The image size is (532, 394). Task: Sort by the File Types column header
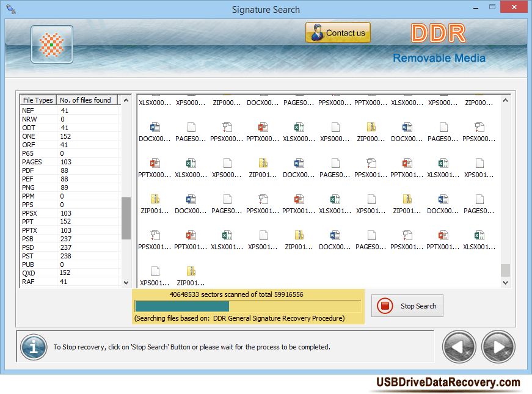(38, 100)
